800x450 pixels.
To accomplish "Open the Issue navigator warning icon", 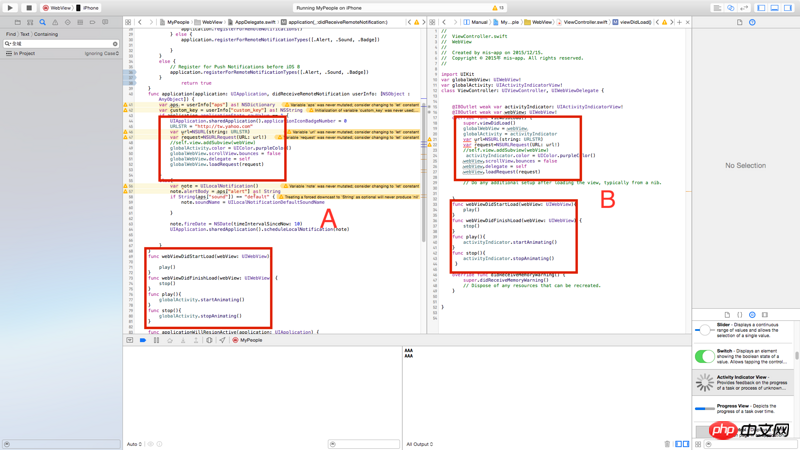I will (x=55, y=22).
